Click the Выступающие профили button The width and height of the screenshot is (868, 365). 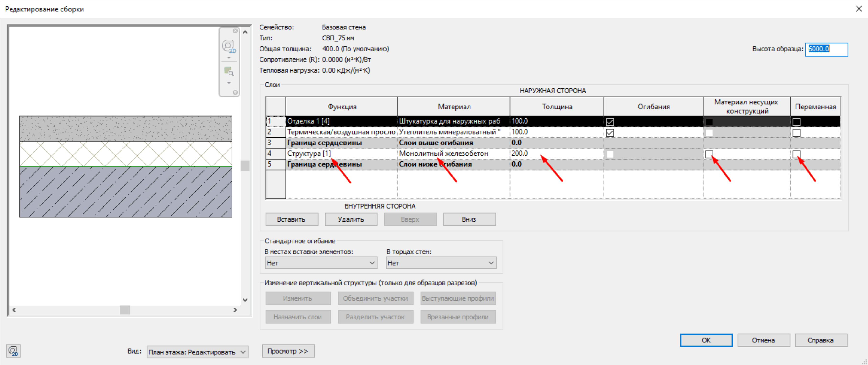(458, 298)
